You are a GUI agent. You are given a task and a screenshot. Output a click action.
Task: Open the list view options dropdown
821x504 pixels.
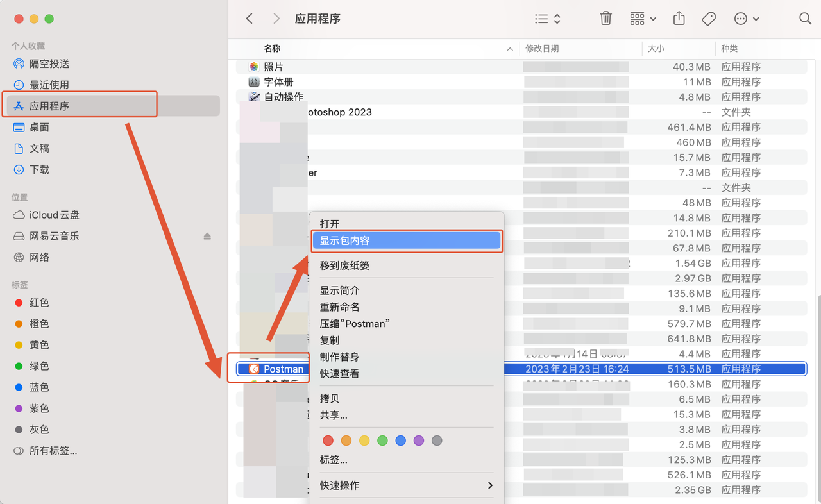point(546,19)
